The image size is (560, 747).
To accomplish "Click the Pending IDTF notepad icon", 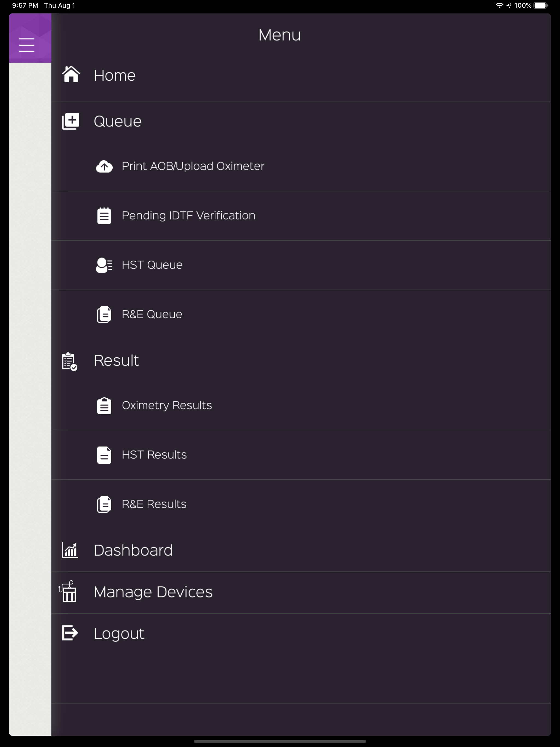I will 104,216.
